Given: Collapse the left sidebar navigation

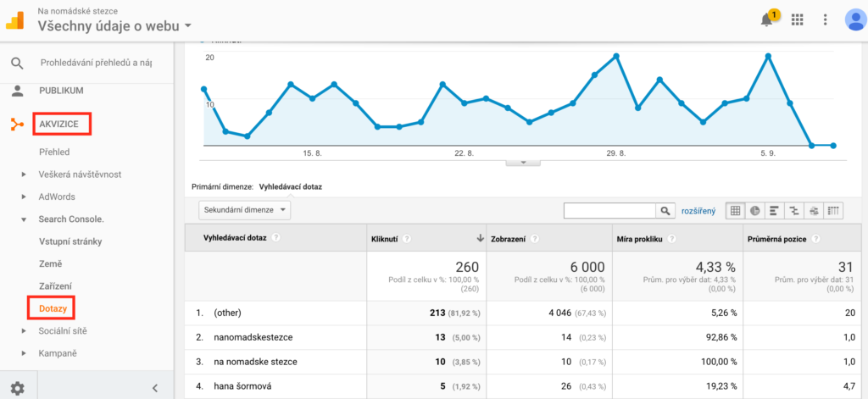Looking at the screenshot, I should click(154, 388).
